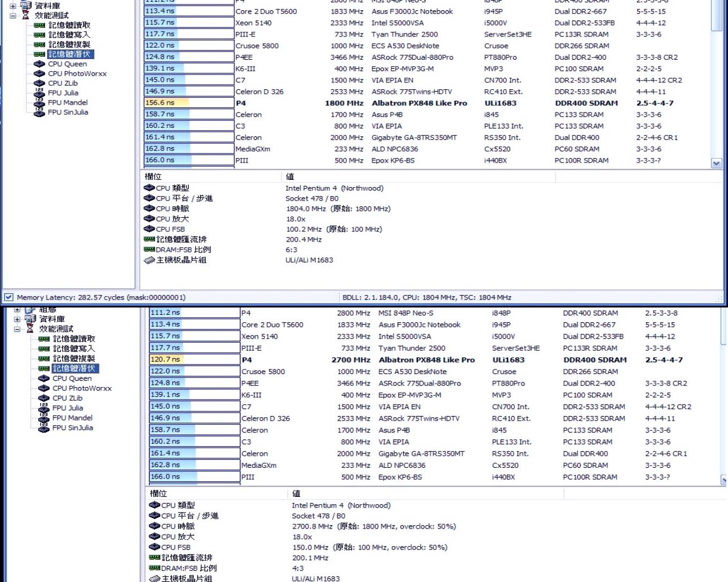Click the BDLL version text in the status bar
Viewport: 728px width, 582px height.
click(427, 297)
